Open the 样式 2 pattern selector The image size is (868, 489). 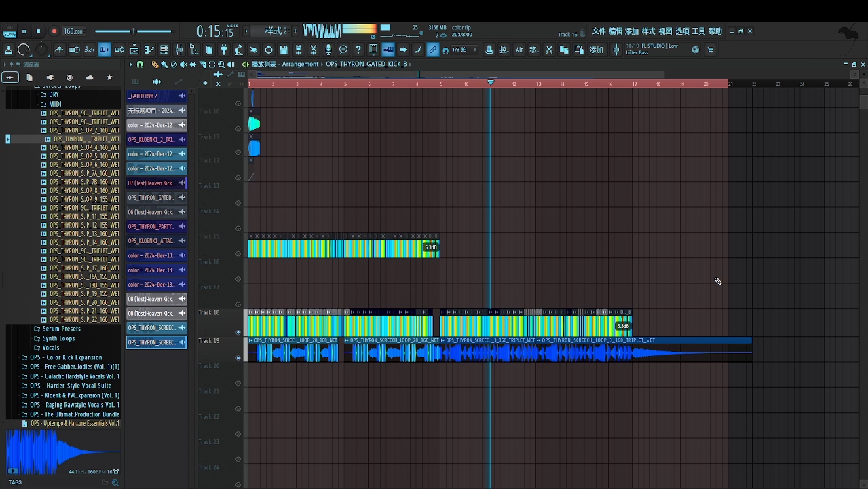point(275,31)
